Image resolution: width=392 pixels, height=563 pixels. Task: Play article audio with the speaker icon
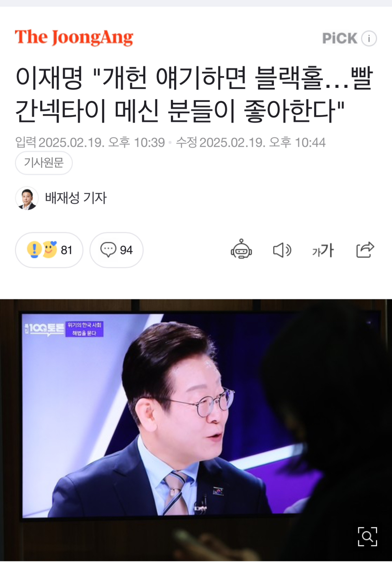pos(282,250)
